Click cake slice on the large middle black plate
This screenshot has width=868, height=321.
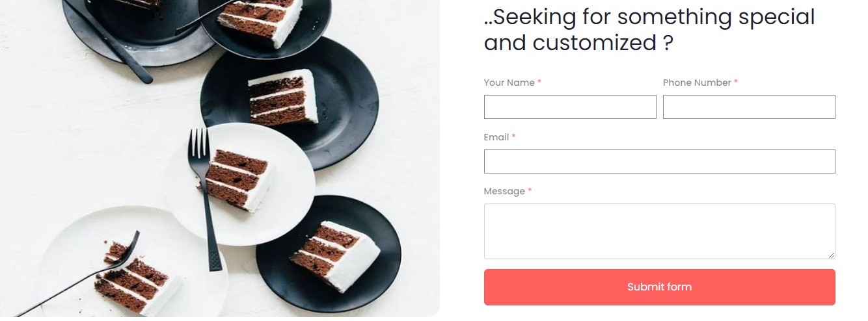(284, 97)
